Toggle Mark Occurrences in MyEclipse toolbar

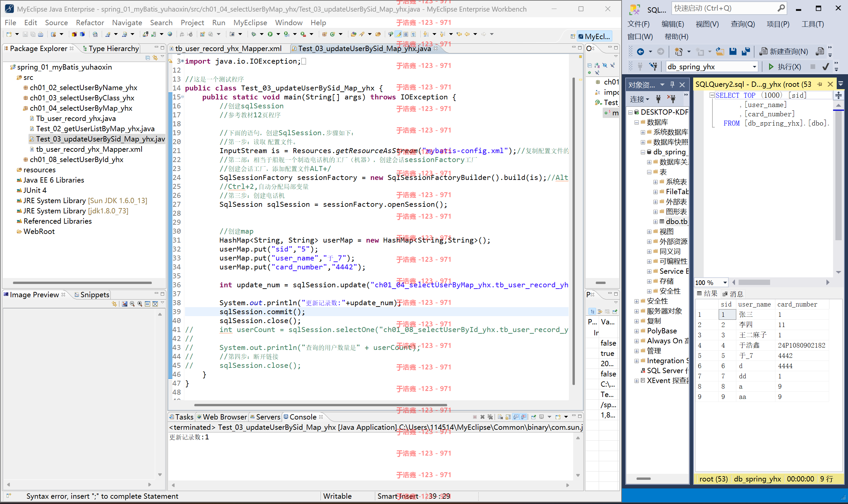click(398, 34)
